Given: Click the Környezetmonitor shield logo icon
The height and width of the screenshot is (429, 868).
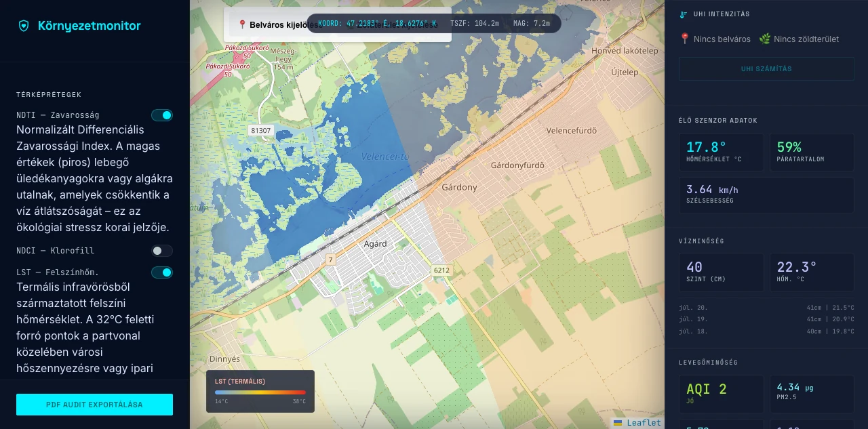Looking at the screenshot, I should [24, 26].
